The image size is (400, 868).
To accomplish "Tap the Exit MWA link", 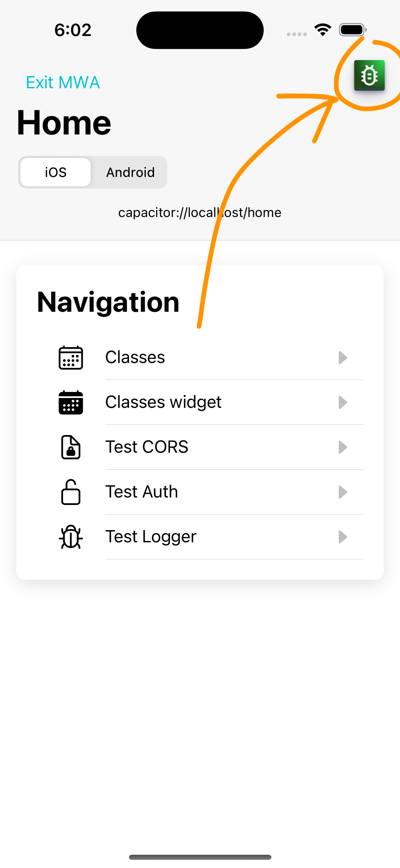I will 63,83.
